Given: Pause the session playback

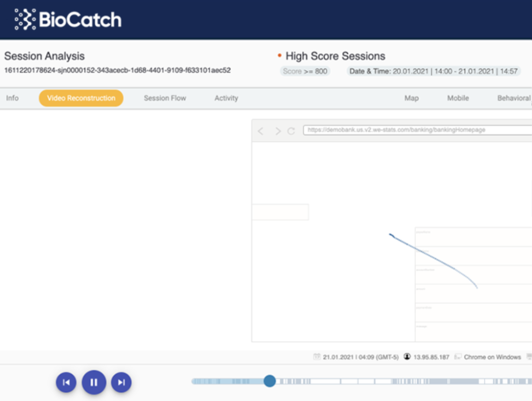Looking at the screenshot, I should (x=94, y=382).
